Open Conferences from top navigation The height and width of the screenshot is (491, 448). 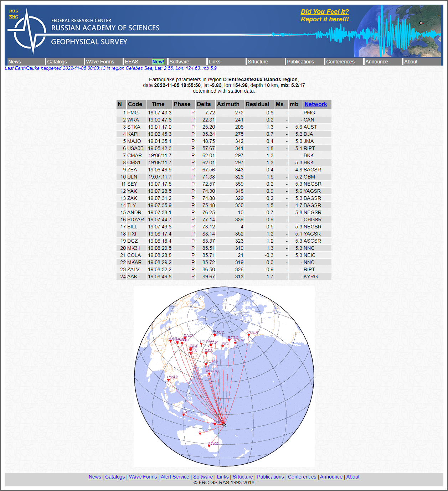coord(340,62)
